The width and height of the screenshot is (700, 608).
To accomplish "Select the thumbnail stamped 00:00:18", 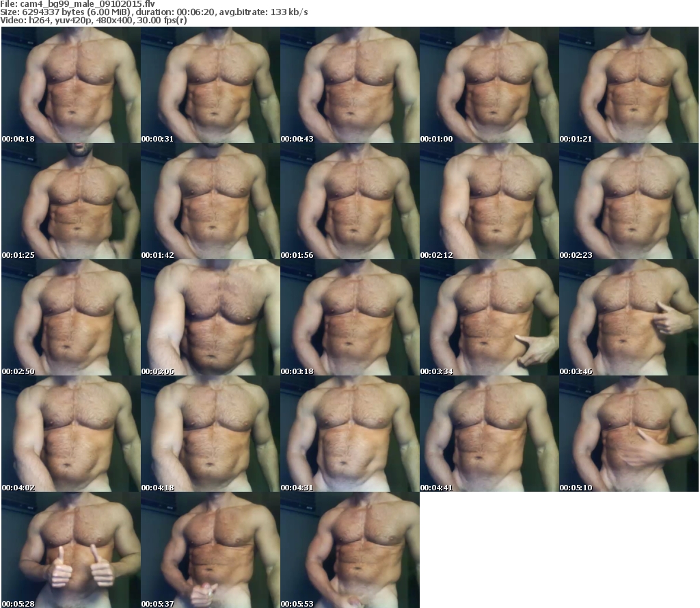I will click(x=71, y=85).
